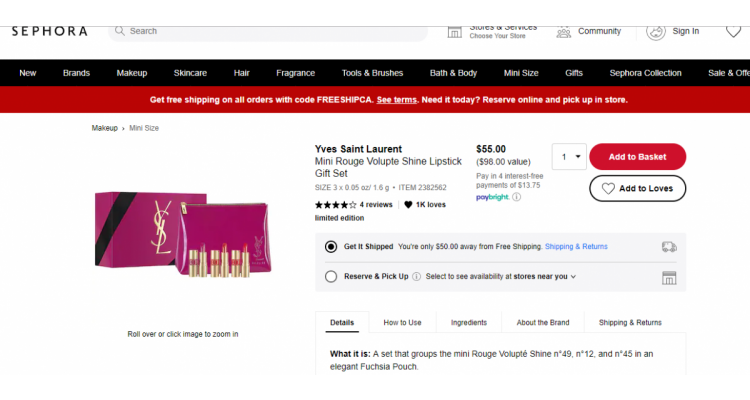Click the Yves Saint Laurent brand link
The width and height of the screenshot is (750, 400).
coord(358,149)
